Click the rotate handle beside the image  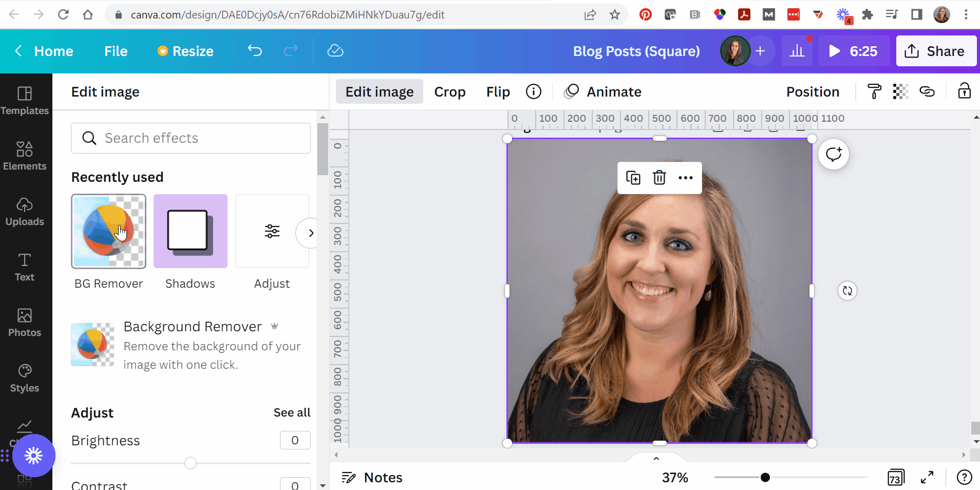tap(847, 291)
